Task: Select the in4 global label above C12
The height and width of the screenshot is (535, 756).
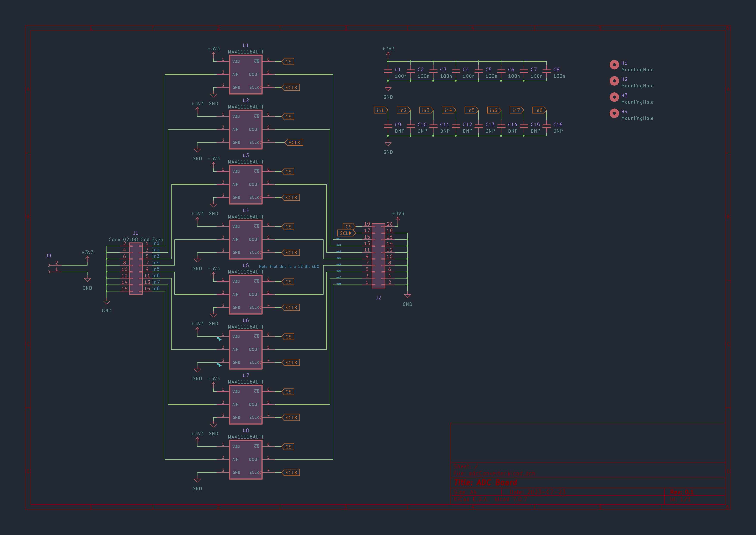Action: [449, 110]
